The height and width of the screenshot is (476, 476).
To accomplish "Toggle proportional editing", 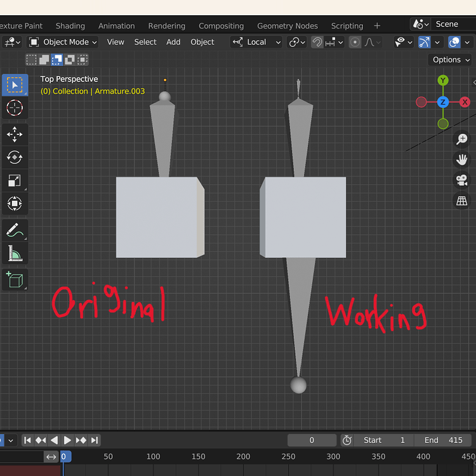I will coord(355,42).
